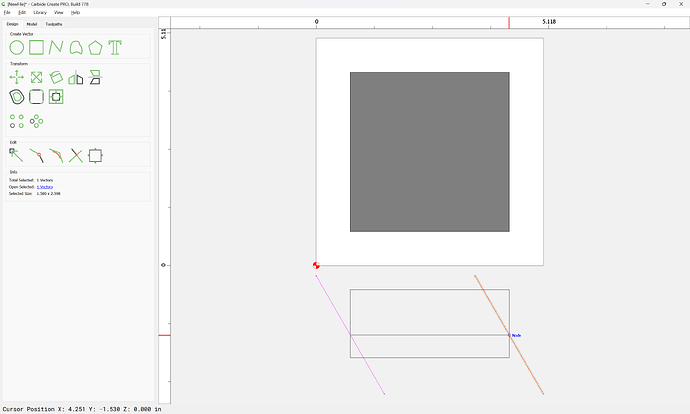690x414 pixels.
Task: Mirror selection vertically with flip icon
Action: 95,77
